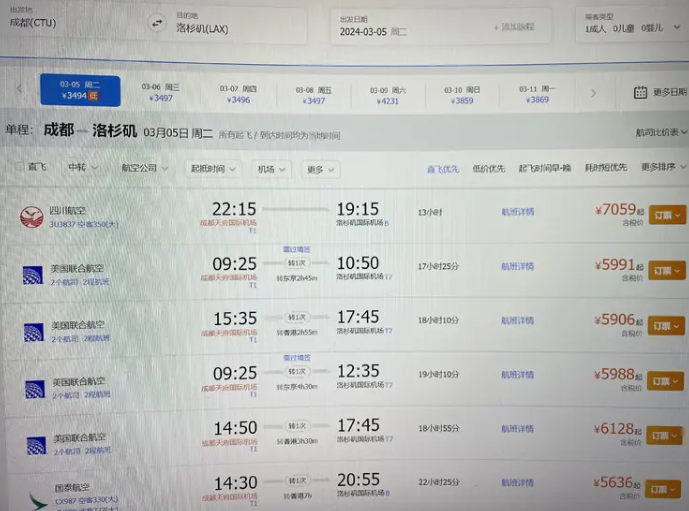Show later dates with right arrow
689x511 pixels.
[x=593, y=94]
